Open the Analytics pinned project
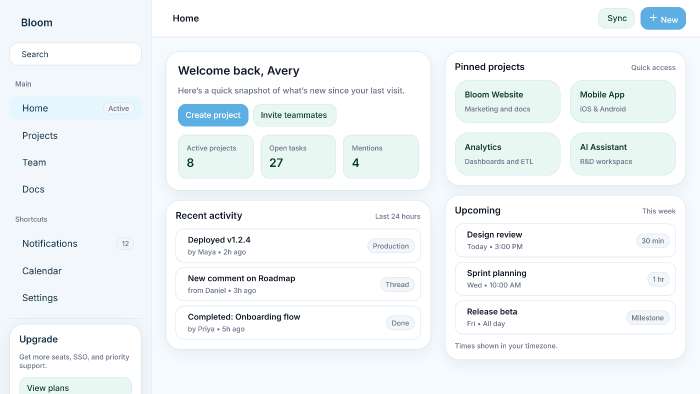The height and width of the screenshot is (394, 700). 508,154
